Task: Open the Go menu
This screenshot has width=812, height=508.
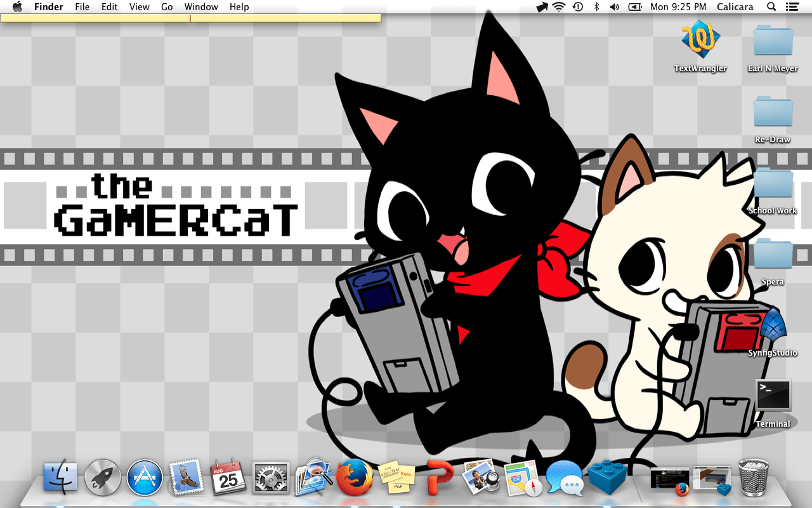Action: tap(167, 7)
